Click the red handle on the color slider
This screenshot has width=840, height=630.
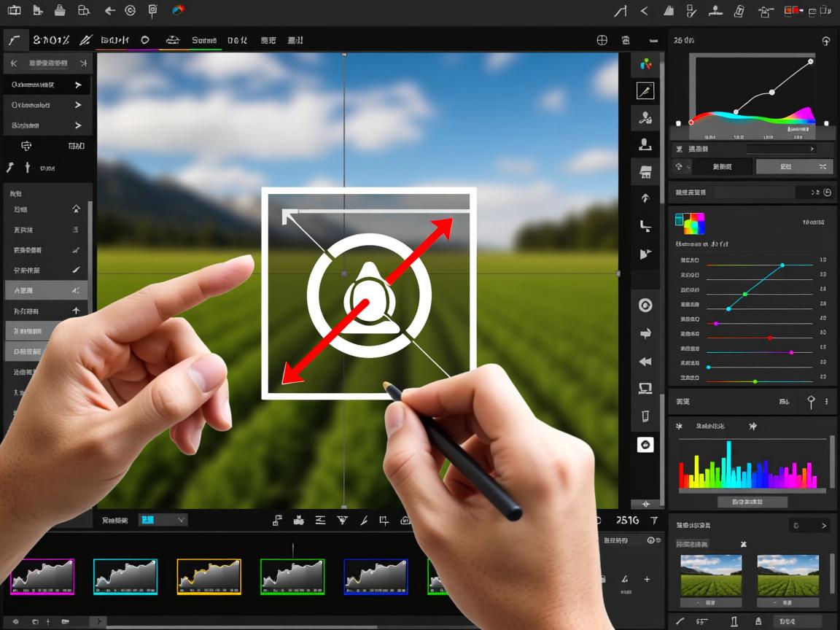pyautogui.click(x=770, y=338)
